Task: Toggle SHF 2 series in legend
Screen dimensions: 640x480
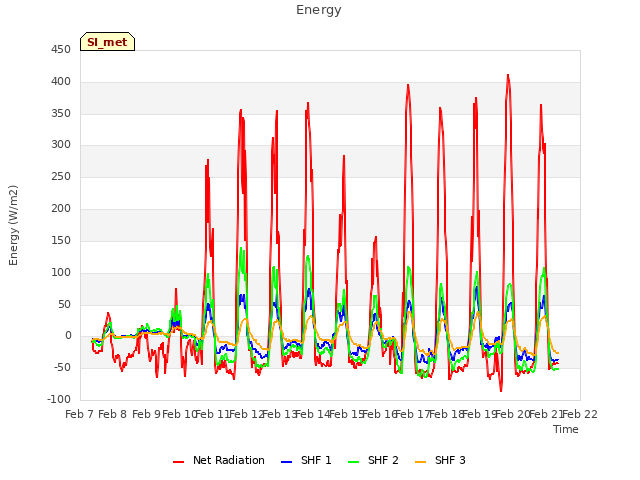Action: [x=373, y=460]
